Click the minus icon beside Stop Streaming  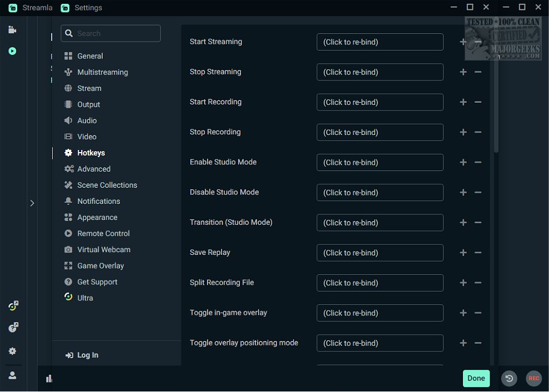[478, 72]
